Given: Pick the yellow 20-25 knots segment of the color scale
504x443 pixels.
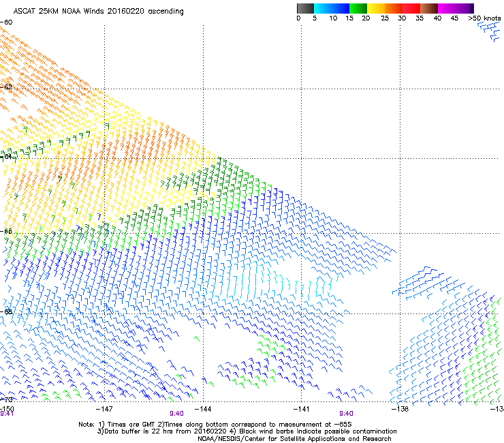Looking at the screenshot, I should (x=376, y=8).
